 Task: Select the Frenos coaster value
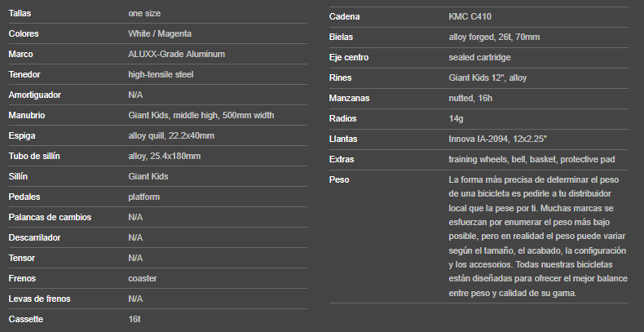143,279
